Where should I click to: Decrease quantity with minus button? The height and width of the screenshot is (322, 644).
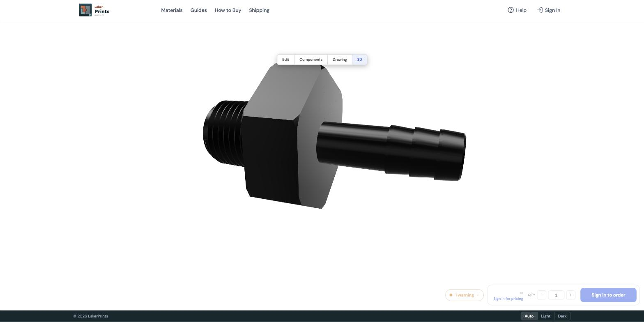click(x=541, y=295)
